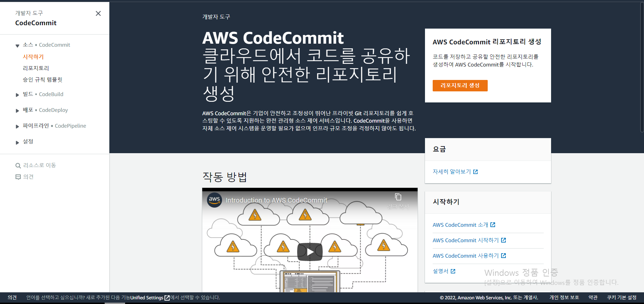The height and width of the screenshot is (304, 644).
Task: Copy video link via 링크 복사 icon
Action: (x=398, y=197)
